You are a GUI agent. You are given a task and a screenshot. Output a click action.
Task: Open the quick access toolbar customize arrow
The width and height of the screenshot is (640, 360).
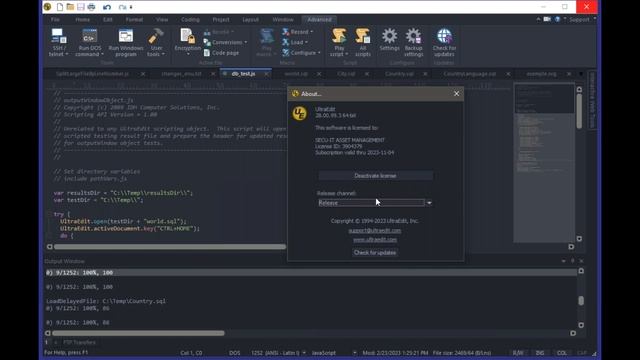(131, 7)
